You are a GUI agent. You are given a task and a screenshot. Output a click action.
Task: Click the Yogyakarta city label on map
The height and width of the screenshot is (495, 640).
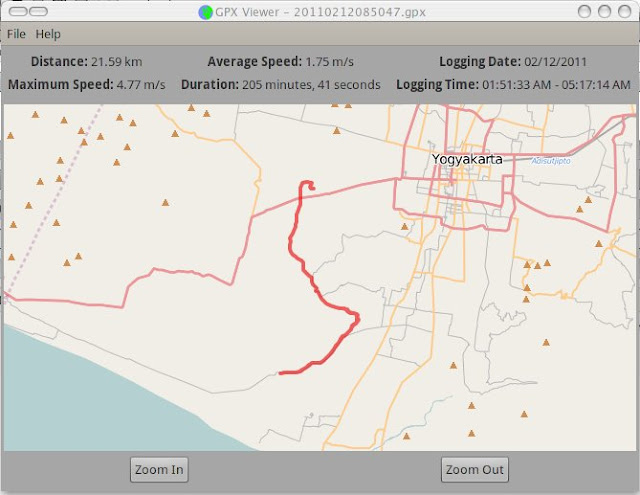point(467,159)
